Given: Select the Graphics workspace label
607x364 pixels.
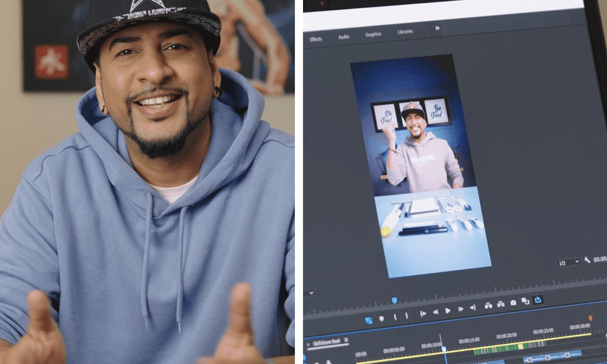Looking at the screenshot, I should 373,35.
